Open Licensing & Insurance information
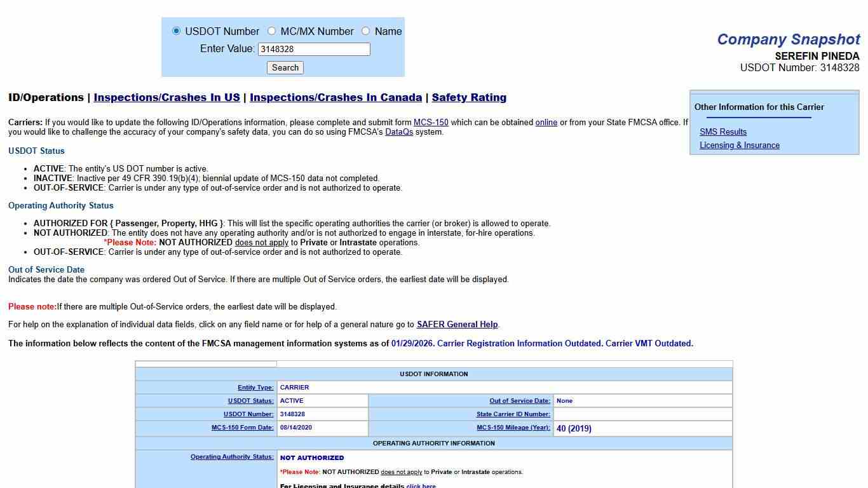Image resolution: width=868 pixels, height=488 pixels. pos(740,145)
